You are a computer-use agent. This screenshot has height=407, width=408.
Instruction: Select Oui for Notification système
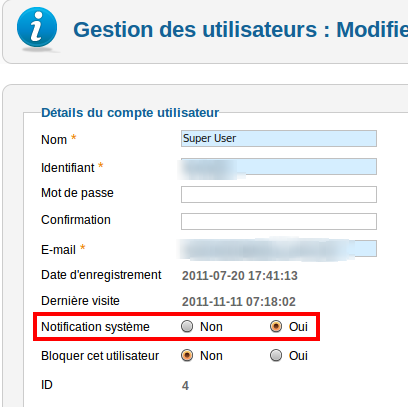click(276, 326)
